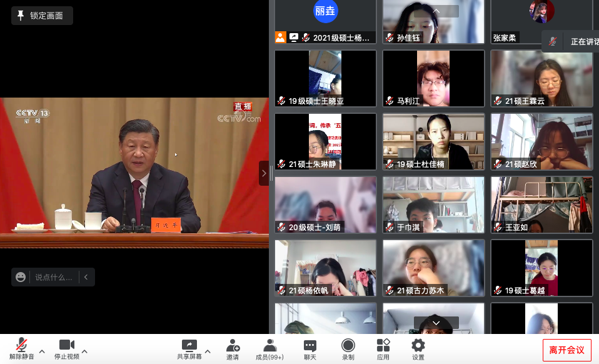This screenshot has width=599, height=364.
Task: Open the Apps (应用) icon
Action: pyautogui.click(x=383, y=345)
